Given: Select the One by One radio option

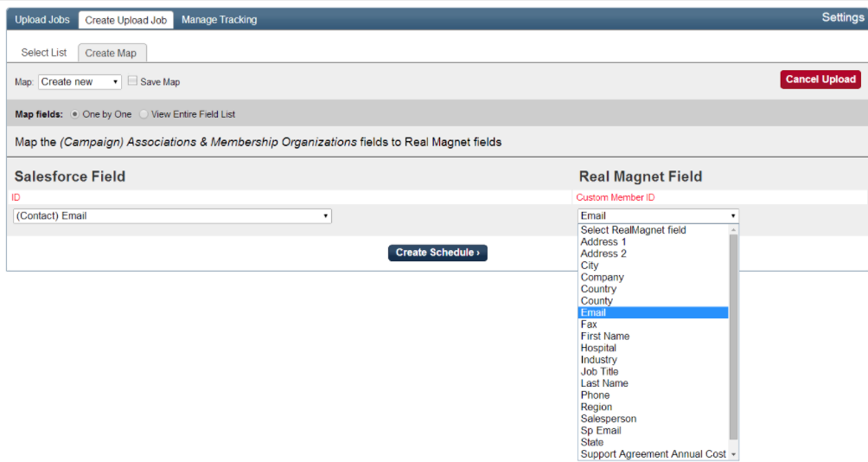Looking at the screenshot, I should 74,114.
